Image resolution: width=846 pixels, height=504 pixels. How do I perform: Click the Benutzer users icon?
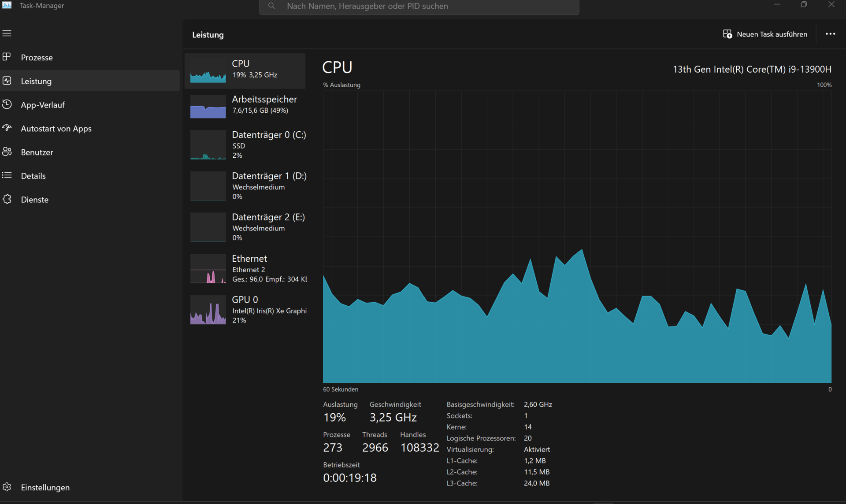pyautogui.click(x=7, y=152)
